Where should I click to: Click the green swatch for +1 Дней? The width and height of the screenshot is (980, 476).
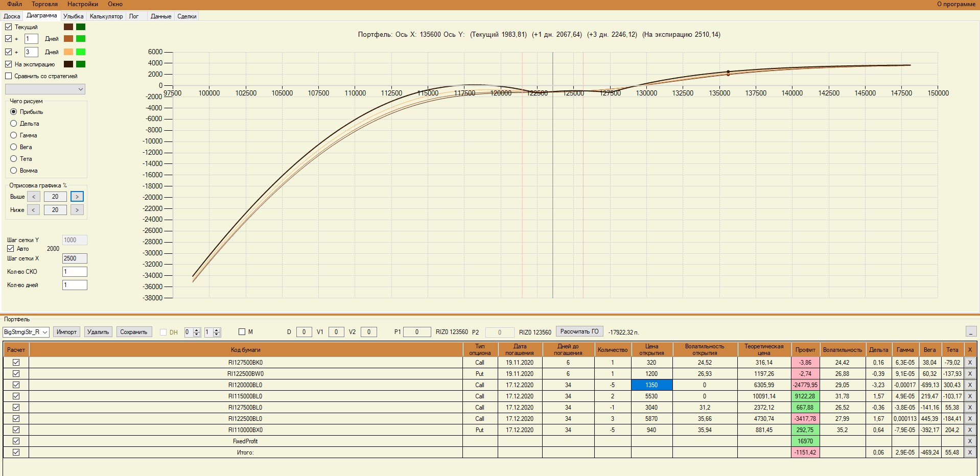[81, 39]
